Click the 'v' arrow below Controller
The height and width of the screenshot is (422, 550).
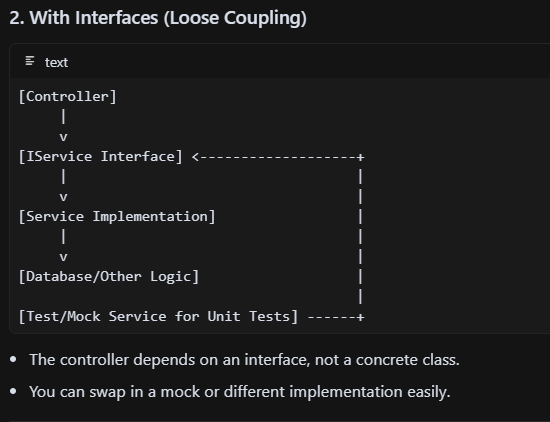pos(63,137)
